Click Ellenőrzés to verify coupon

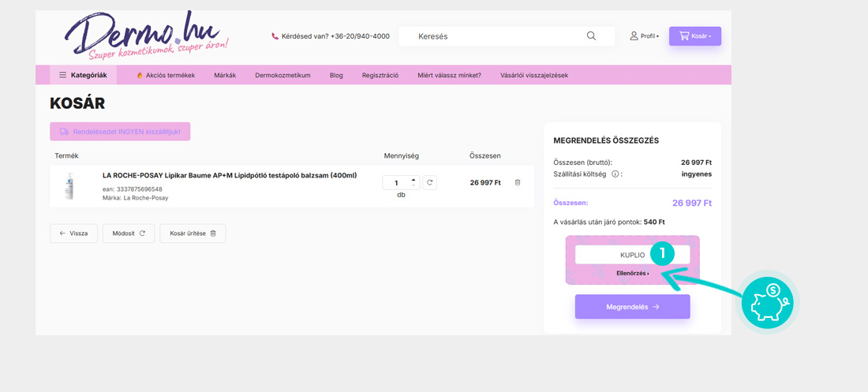coord(632,273)
